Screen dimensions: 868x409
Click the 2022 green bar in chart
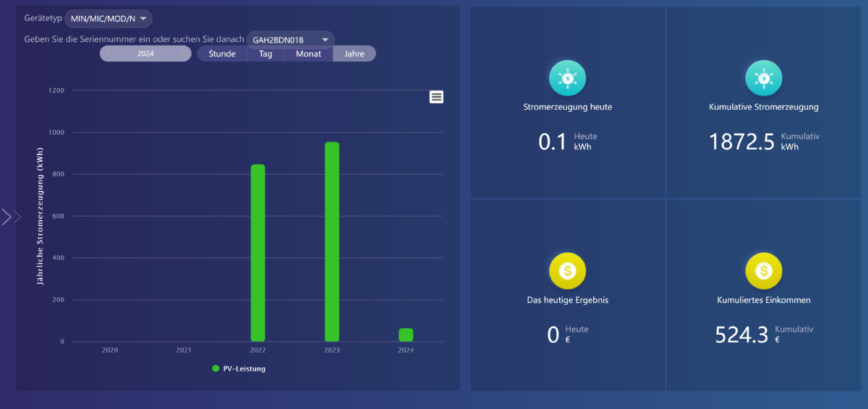pos(258,253)
